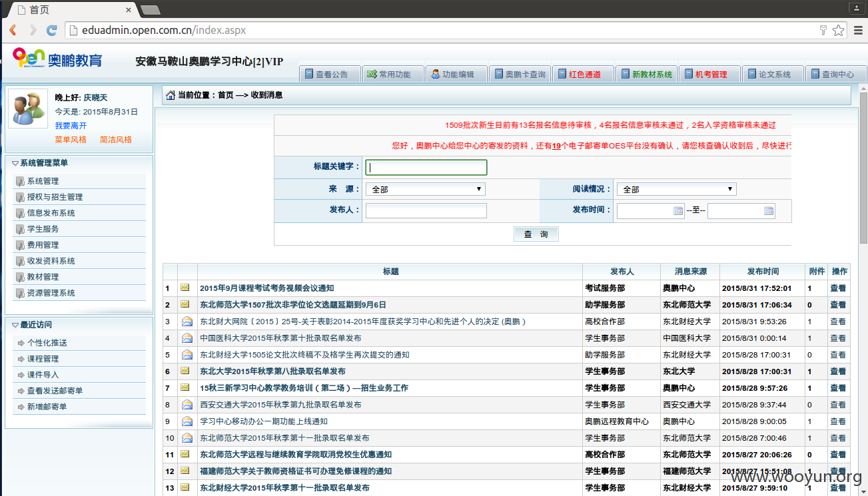Click the 发布时间 column header
The image size is (868, 496).
763,272
